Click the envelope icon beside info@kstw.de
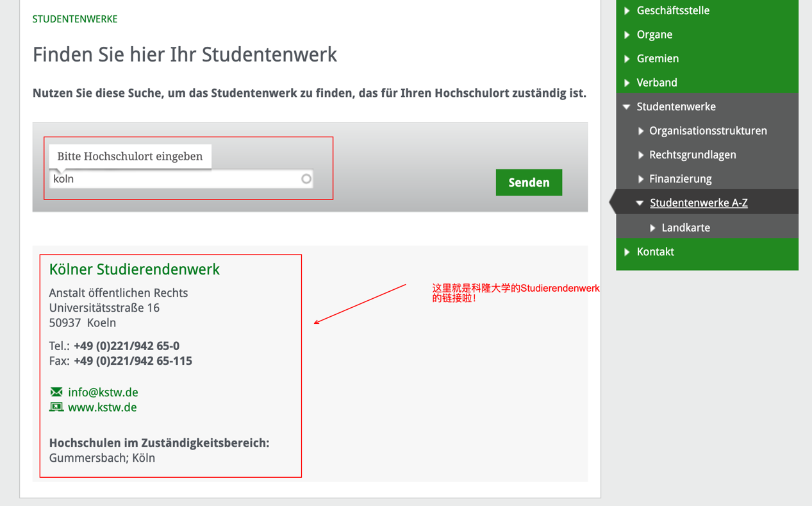Image resolution: width=812 pixels, height=506 pixels. tap(56, 392)
